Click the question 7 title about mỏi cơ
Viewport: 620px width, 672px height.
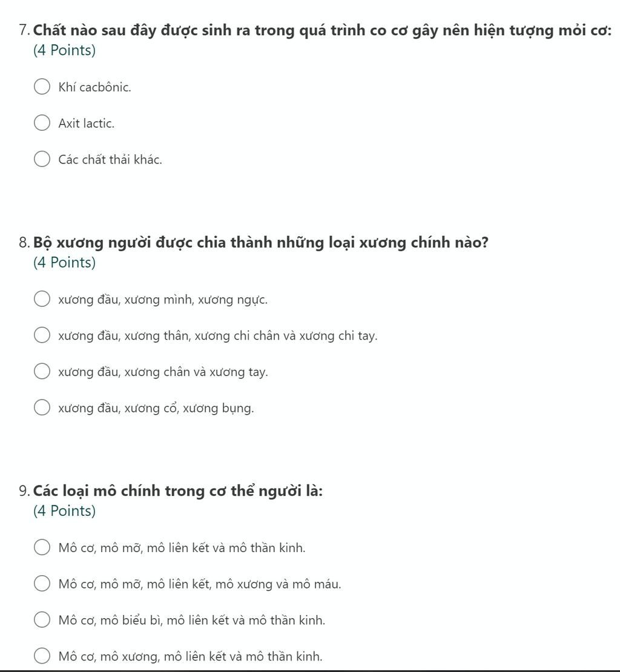[322, 31]
